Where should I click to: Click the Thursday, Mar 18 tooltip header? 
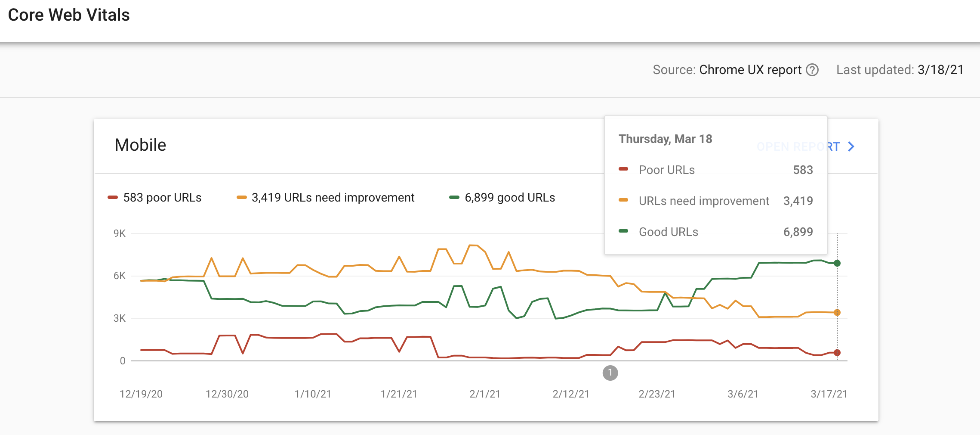[665, 139]
